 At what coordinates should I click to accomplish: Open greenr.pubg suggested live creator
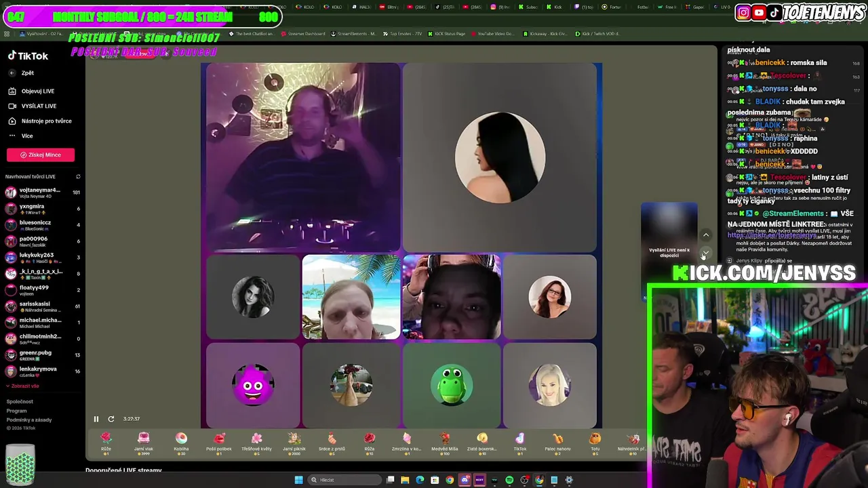[x=42, y=355]
